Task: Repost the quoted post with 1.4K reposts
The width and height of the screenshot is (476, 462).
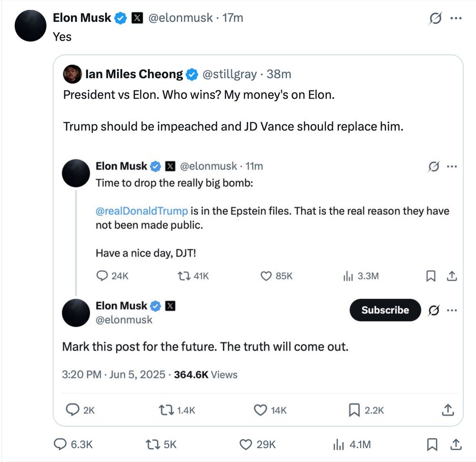Action: pos(167,410)
